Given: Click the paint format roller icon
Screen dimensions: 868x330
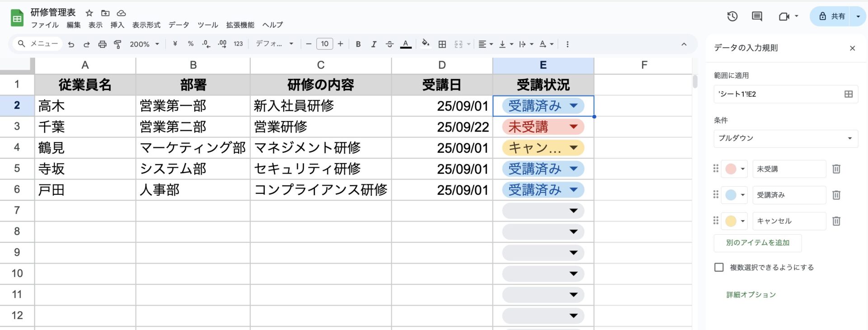Looking at the screenshot, I should (117, 44).
